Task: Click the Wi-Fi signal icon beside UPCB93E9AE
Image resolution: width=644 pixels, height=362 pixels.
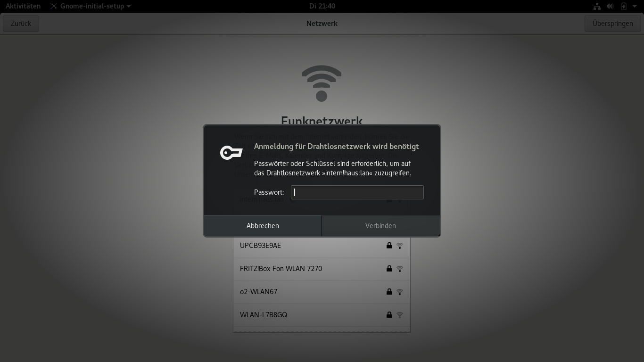Action: coord(400,246)
